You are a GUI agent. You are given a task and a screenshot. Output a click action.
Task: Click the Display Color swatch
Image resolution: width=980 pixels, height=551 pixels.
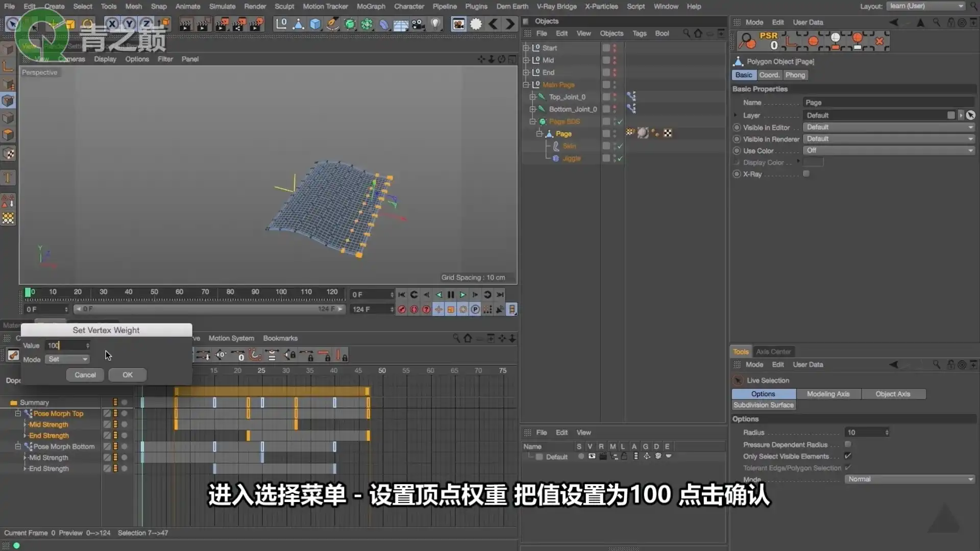click(814, 162)
